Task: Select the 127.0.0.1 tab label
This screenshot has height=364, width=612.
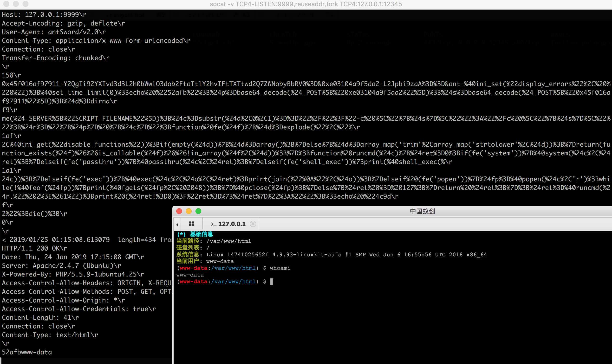Action: tap(232, 224)
